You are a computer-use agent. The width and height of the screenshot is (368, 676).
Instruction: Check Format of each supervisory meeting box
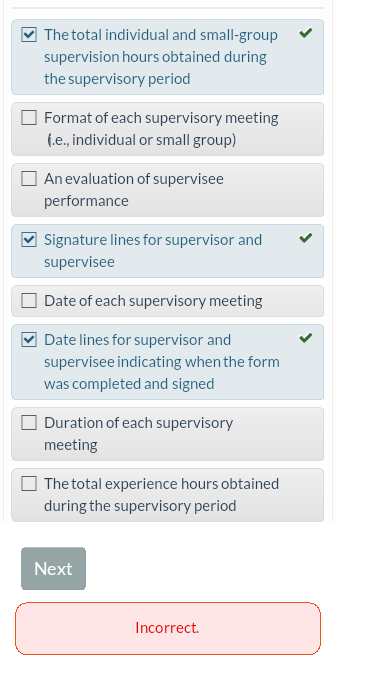(29, 117)
